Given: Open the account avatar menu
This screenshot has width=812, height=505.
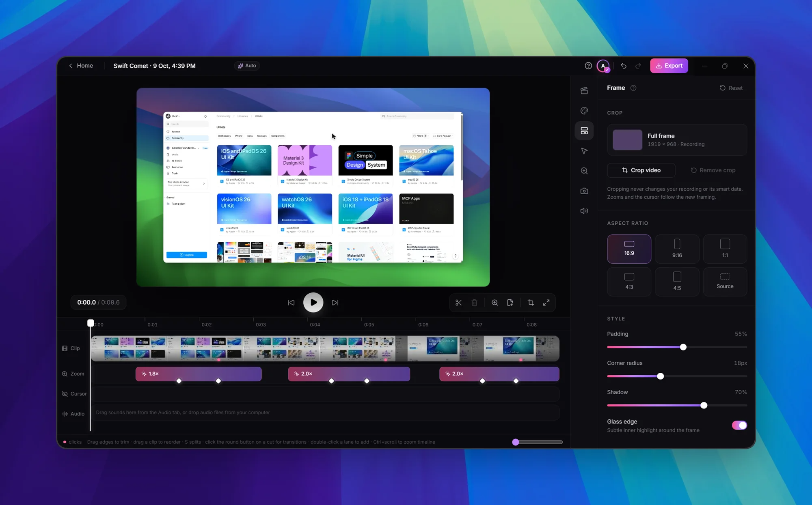Looking at the screenshot, I should [603, 66].
